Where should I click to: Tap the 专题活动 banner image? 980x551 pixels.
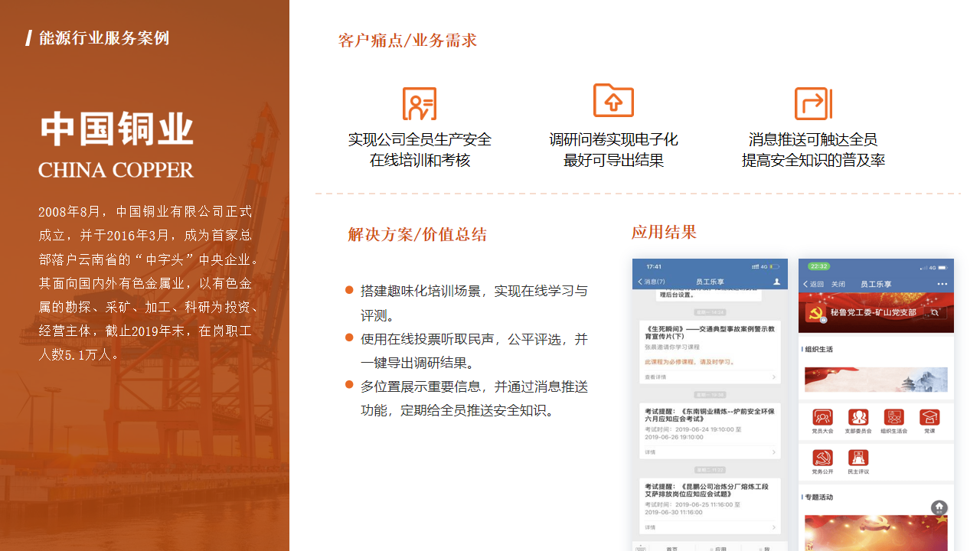(876, 533)
